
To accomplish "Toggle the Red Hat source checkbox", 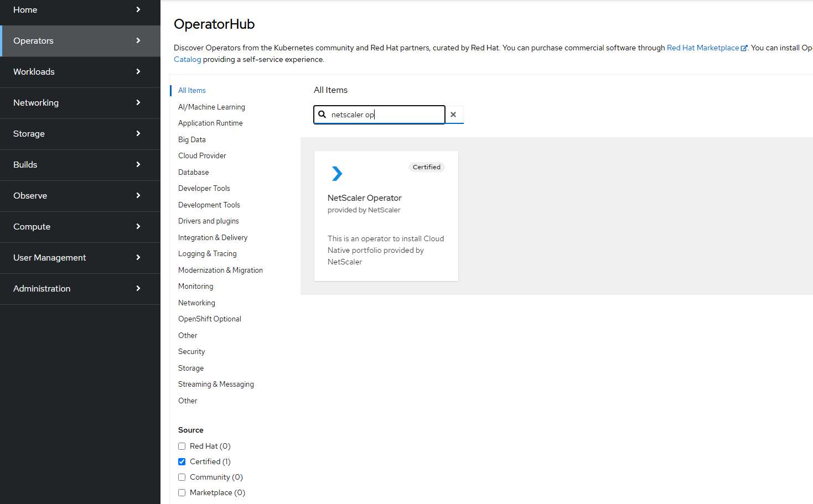I will 182,446.
